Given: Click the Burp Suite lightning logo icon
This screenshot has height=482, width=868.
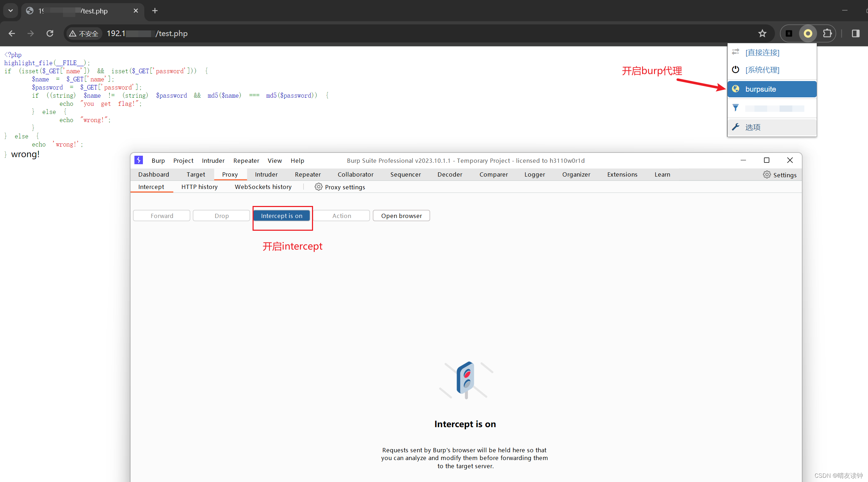Looking at the screenshot, I should coord(139,160).
